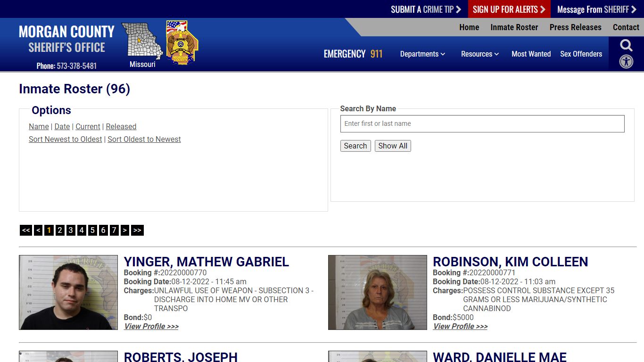The width and height of the screenshot is (644, 362).
Task: Expand the Resources dropdown
Action: [480, 54]
